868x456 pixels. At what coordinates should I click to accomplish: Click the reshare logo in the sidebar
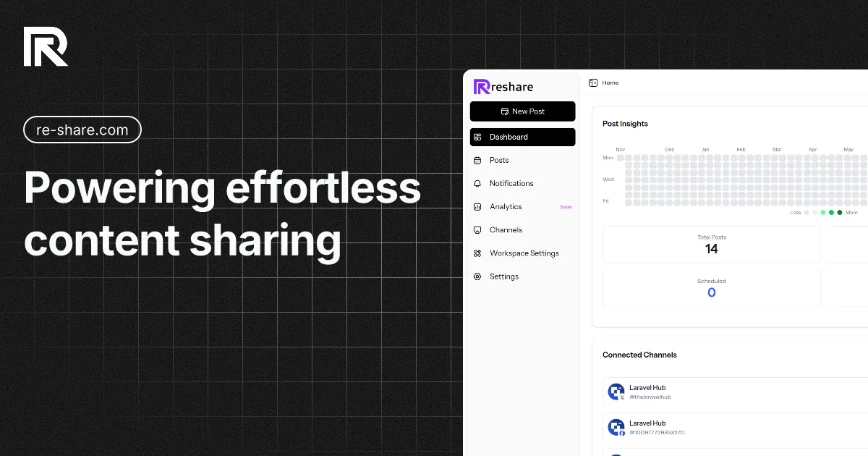[503, 87]
